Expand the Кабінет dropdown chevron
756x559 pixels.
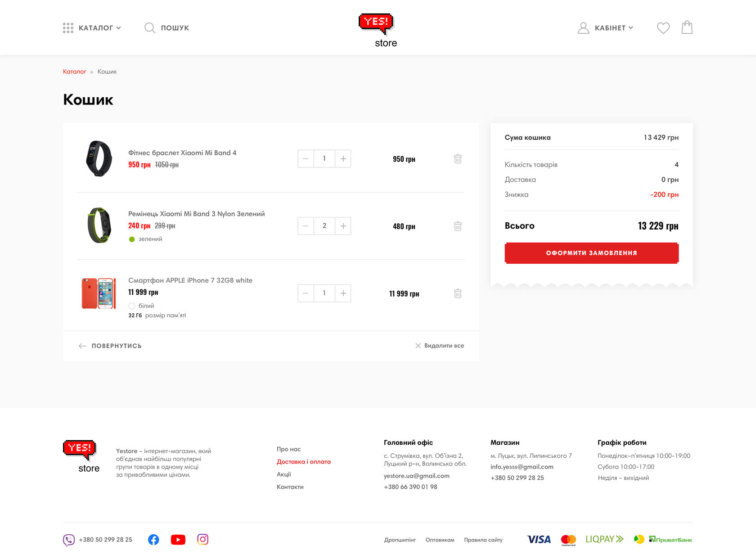point(631,28)
